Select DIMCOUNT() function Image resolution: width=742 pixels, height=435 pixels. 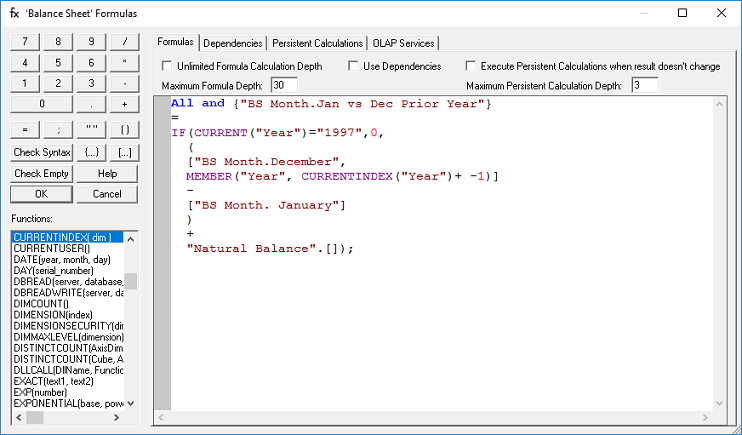[68, 304]
